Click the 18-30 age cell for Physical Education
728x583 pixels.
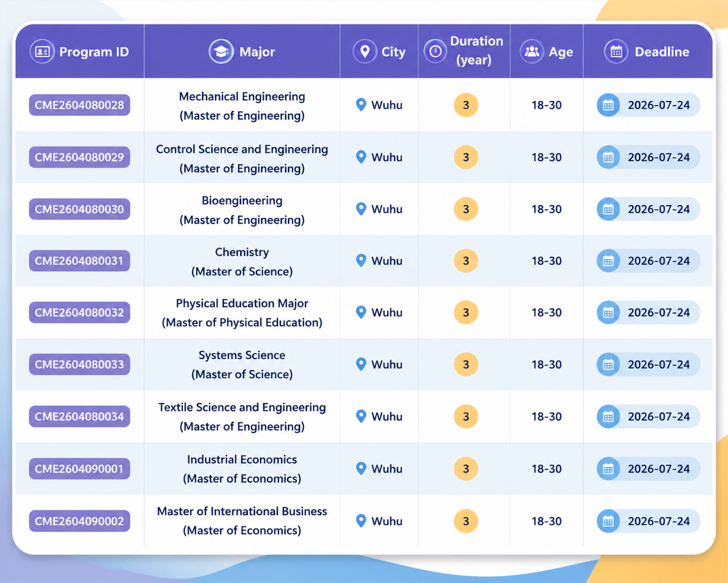click(546, 312)
